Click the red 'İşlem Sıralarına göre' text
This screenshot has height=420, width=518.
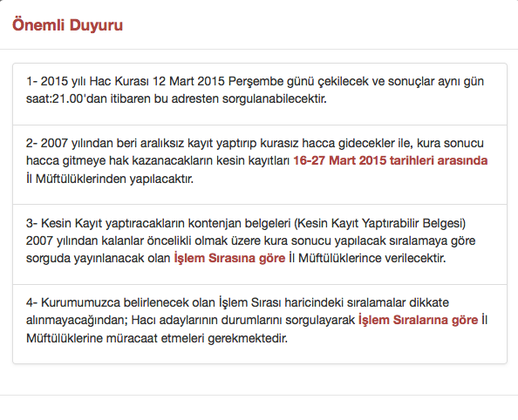(x=419, y=320)
